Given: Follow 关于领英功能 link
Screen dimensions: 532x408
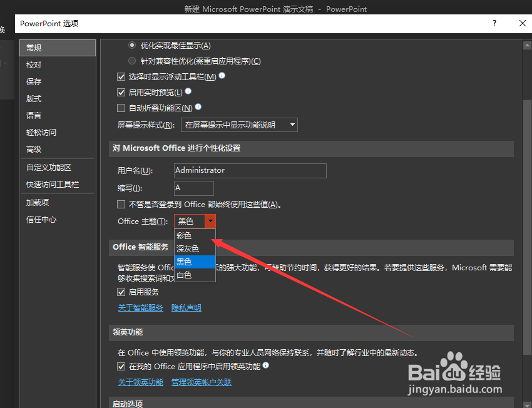Looking at the screenshot, I should [x=140, y=382].
